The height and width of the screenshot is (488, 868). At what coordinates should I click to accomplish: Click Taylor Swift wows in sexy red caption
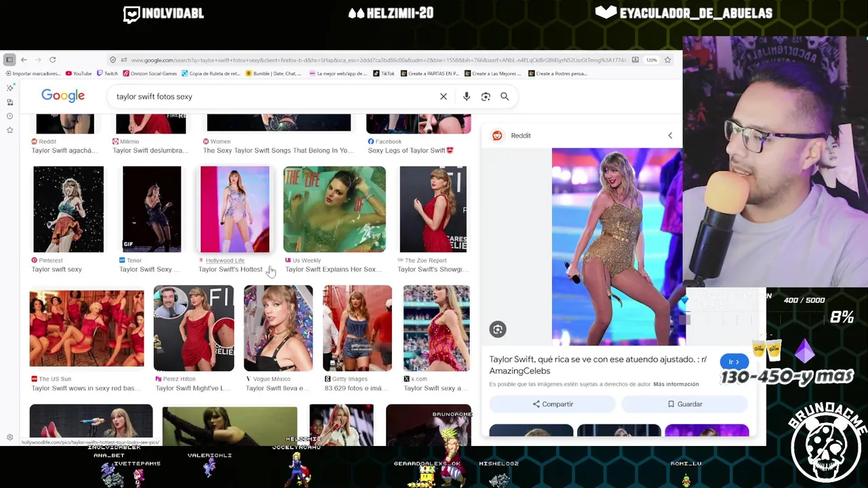tap(86, 388)
